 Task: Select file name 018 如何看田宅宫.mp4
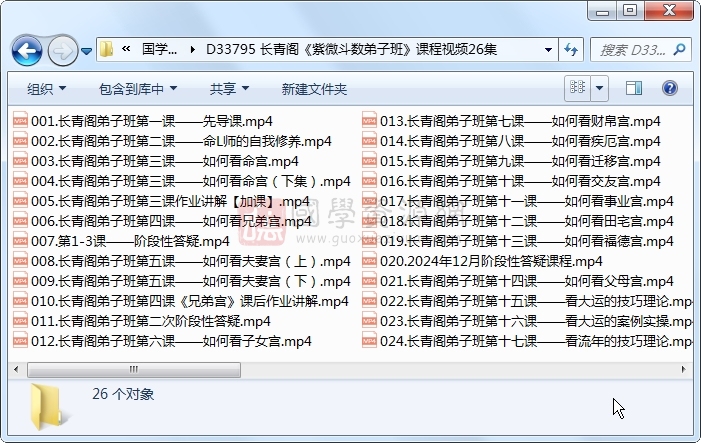click(x=527, y=221)
